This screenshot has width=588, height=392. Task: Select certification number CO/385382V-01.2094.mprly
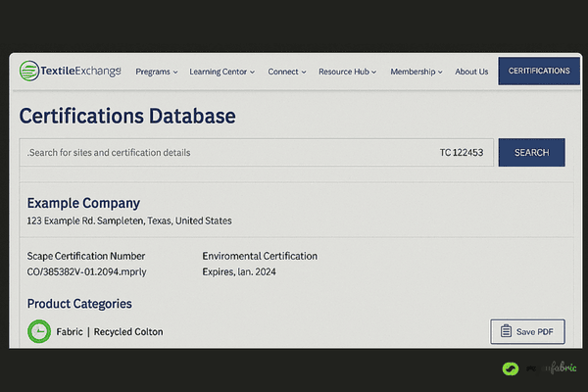[x=86, y=271]
